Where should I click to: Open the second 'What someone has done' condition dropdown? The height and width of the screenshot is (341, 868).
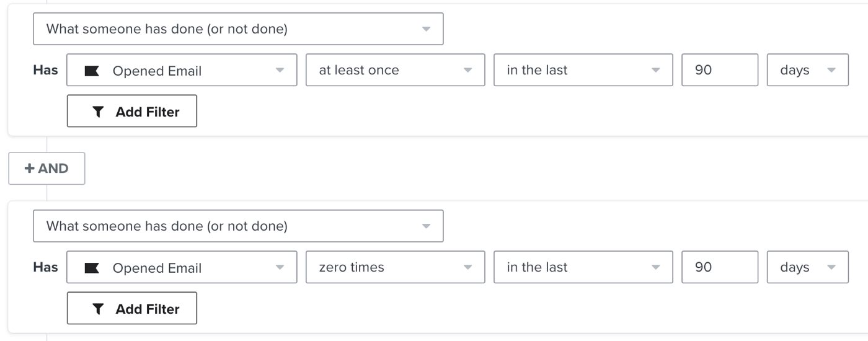pyautogui.click(x=238, y=226)
